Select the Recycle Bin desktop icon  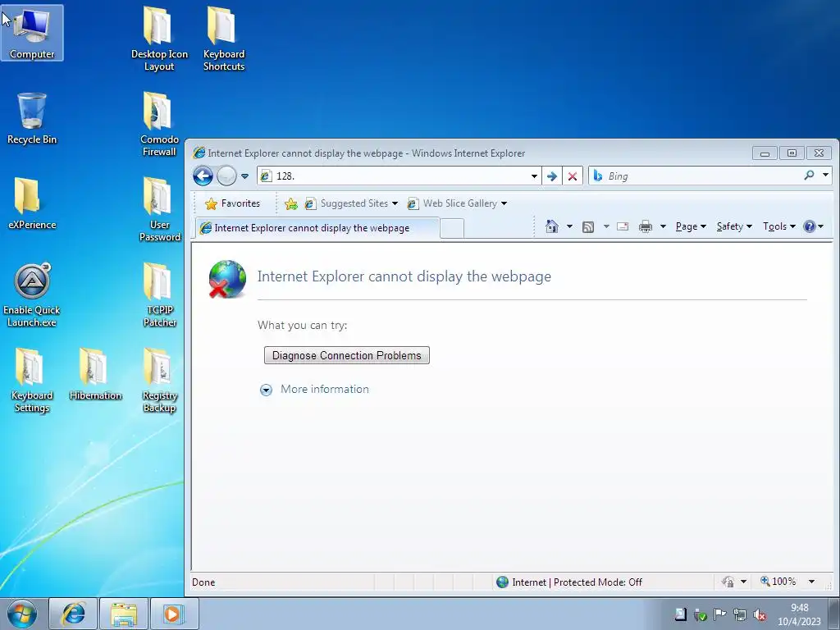(32, 118)
